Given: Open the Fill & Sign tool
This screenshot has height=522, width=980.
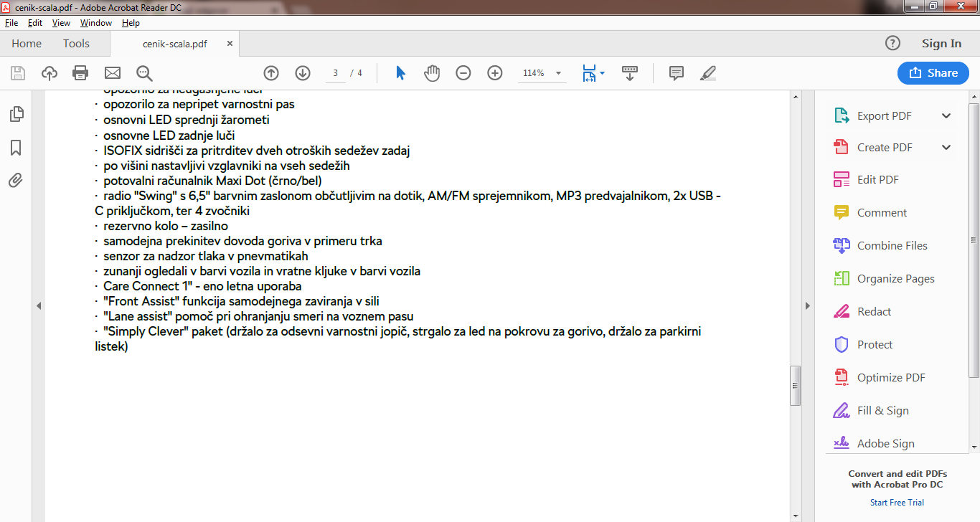Looking at the screenshot, I should coord(871,410).
